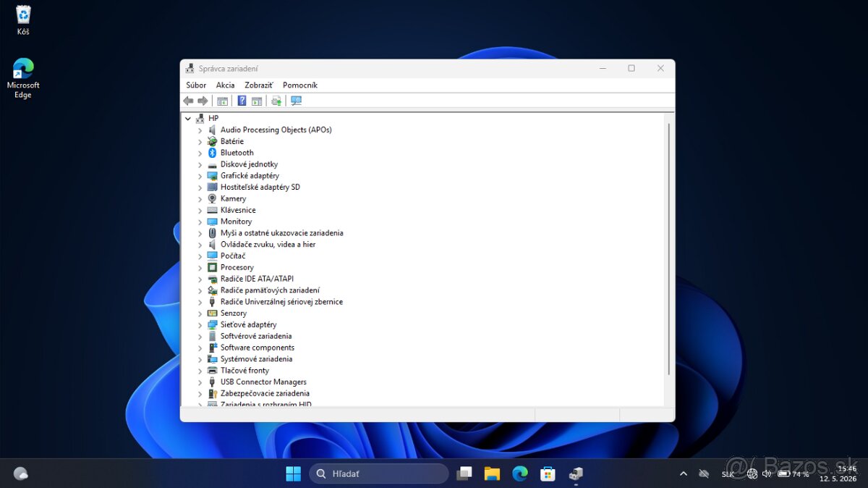868x488 pixels.
Task: Expand the Tlačové fronty category
Action: pyautogui.click(x=200, y=371)
